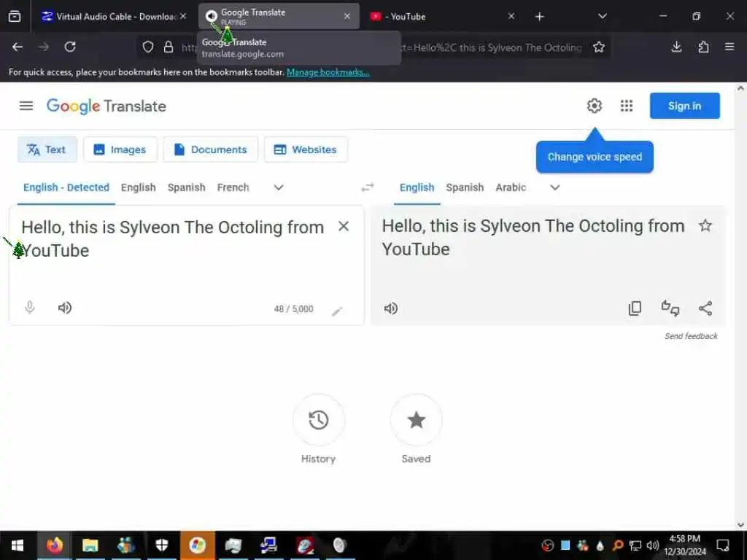Open the Google apps grid
Image resolution: width=747 pixels, height=560 pixels.
click(627, 106)
